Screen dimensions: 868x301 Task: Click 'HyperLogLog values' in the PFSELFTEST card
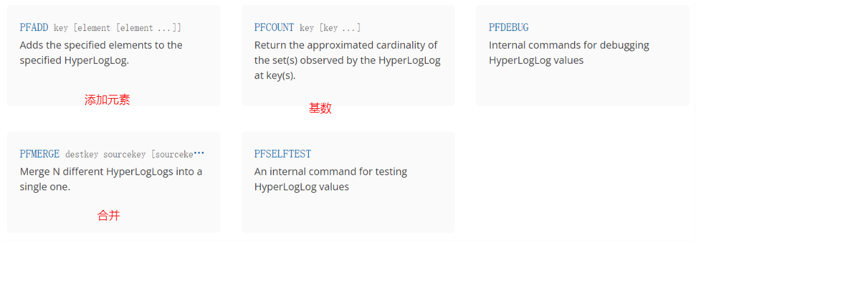(x=302, y=187)
